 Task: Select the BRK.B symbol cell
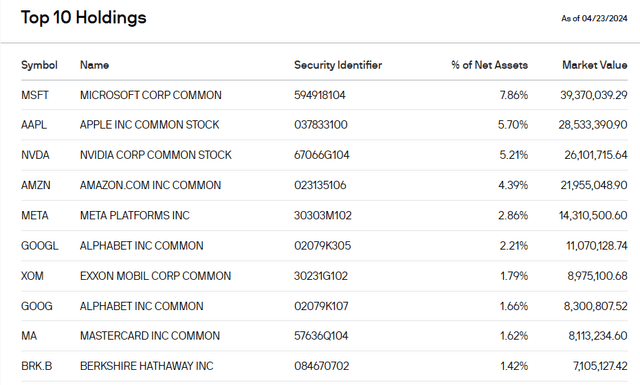[x=37, y=366]
